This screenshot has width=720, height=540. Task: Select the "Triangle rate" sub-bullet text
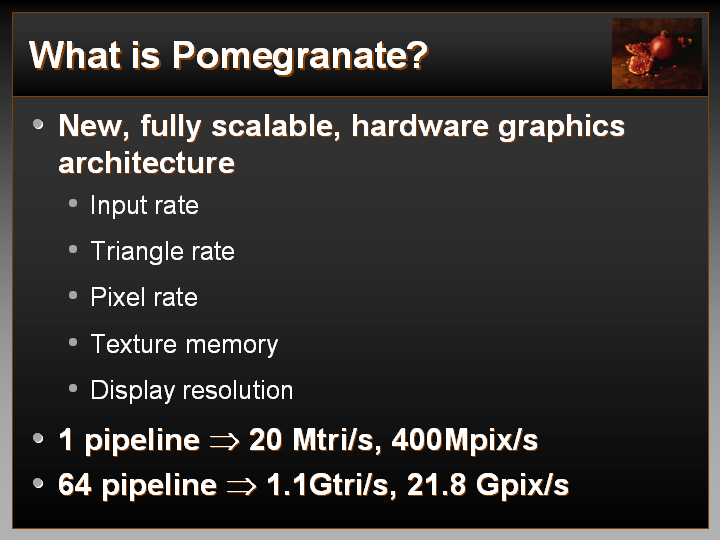coord(162,251)
